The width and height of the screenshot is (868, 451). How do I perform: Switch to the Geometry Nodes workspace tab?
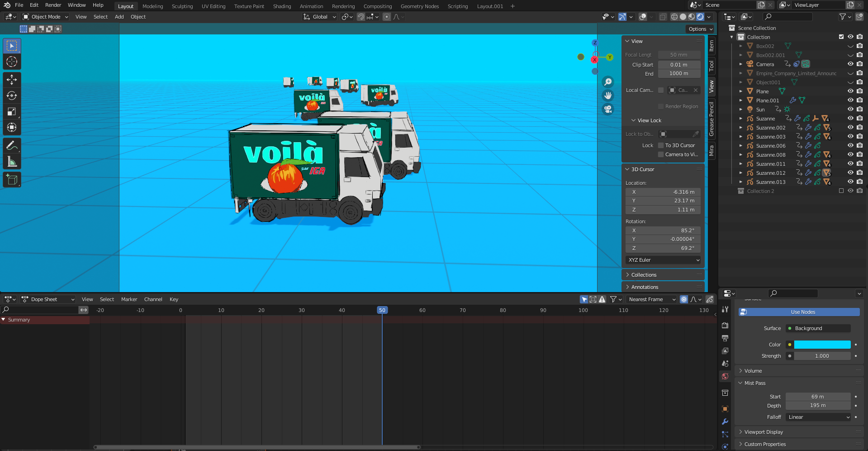click(x=420, y=6)
